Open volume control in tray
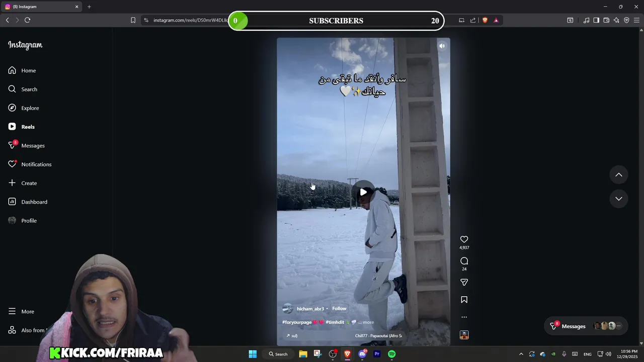644x362 pixels. (608, 354)
